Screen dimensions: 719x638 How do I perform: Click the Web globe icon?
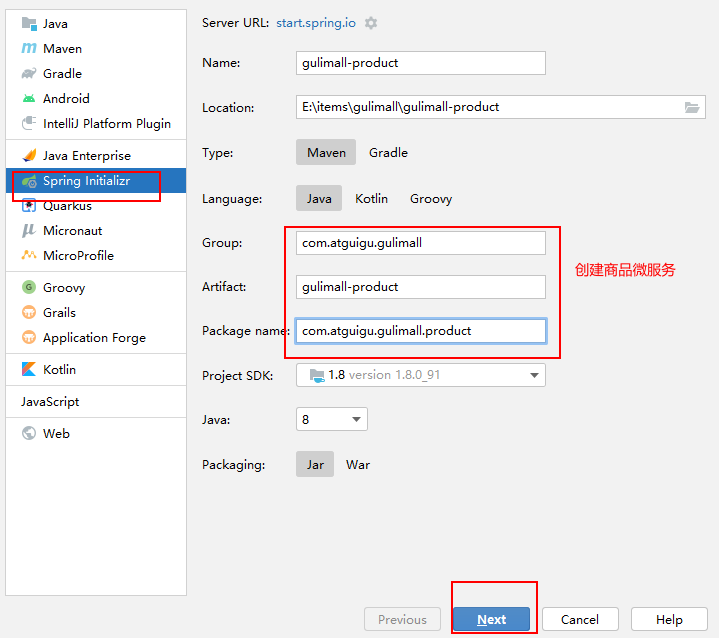29,433
